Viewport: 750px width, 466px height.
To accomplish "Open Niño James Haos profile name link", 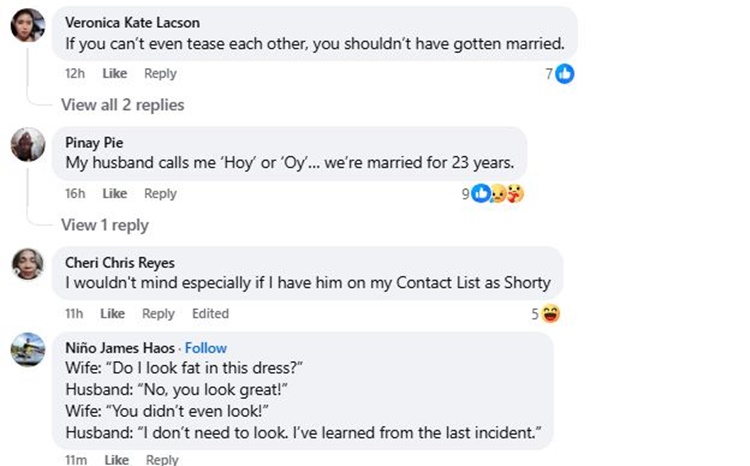I will click(x=120, y=348).
